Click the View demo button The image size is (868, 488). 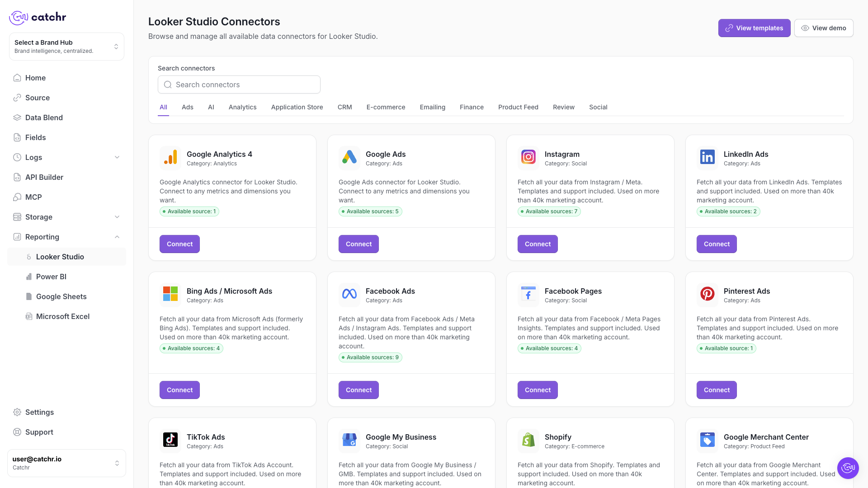pos(824,28)
